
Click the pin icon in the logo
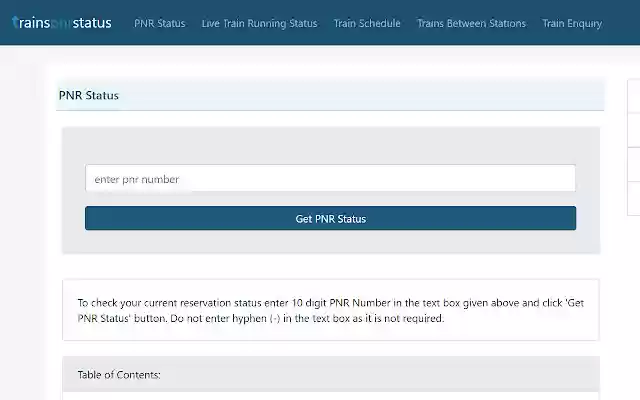click(x=15, y=22)
